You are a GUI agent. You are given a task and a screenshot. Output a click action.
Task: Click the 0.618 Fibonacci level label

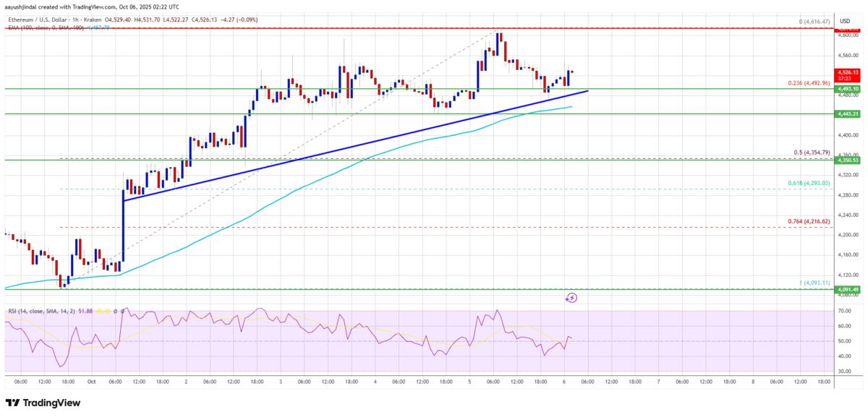pos(809,184)
